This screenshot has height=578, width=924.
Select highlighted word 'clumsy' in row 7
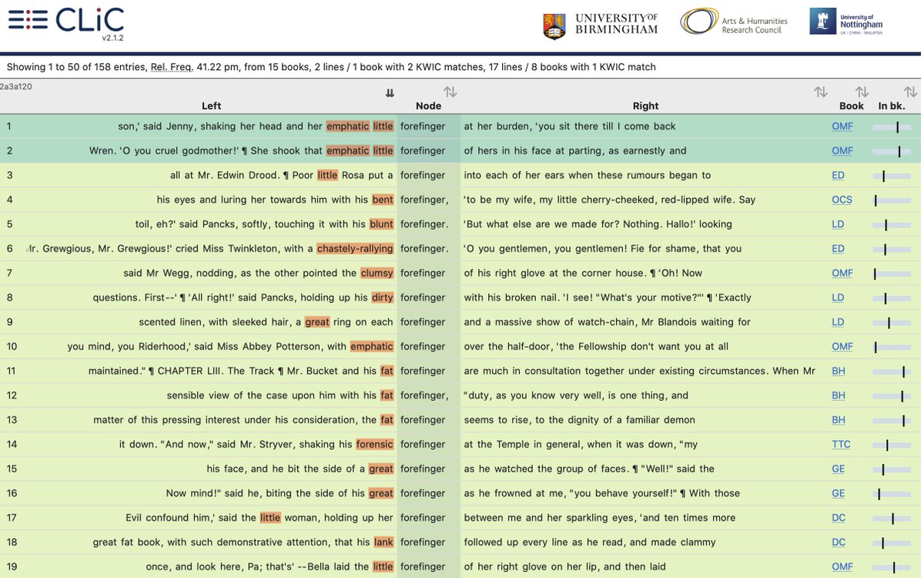(x=377, y=274)
